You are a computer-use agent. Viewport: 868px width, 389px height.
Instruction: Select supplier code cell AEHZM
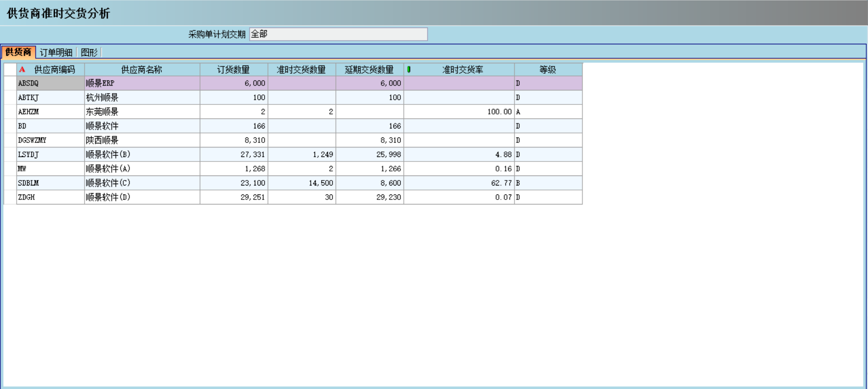click(x=50, y=112)
